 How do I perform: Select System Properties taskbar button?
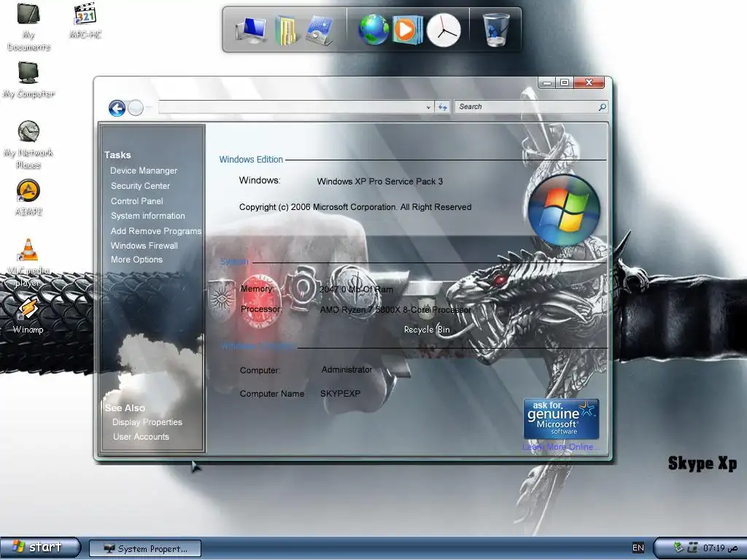(145, 548)
